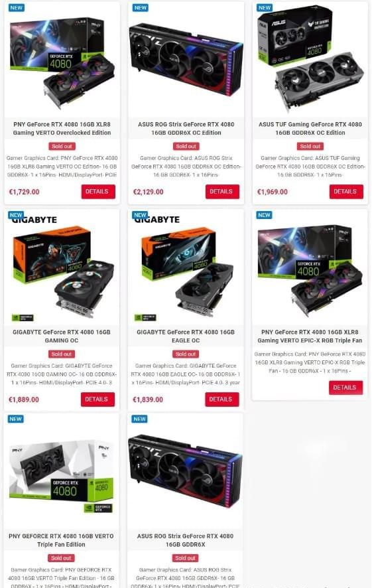Click the Sold out badge on the GIGABYTE GAMING OC card

[x=62, y=354]
